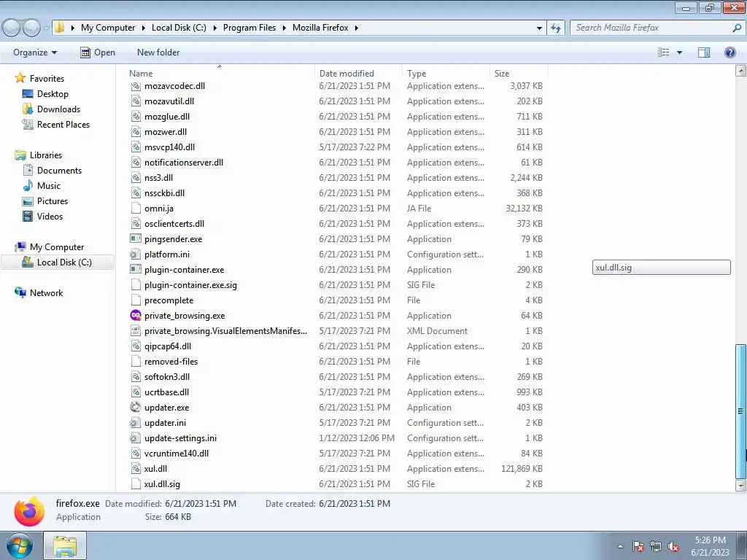Image resolution: width=747 pixels, height=560 pixels.
Task: Click New folder in toolbar
Action: [x=158, y=52]
